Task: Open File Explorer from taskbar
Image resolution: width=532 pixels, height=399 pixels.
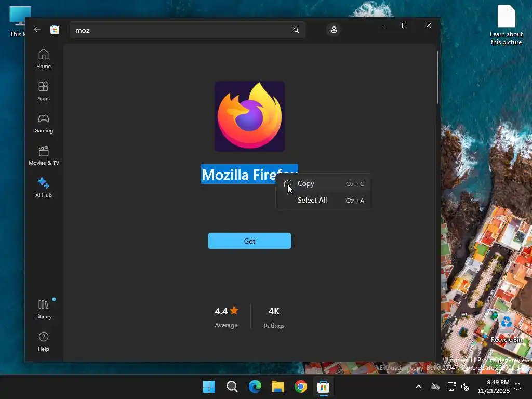Action: pyautogui.click(x=278, y=387)
